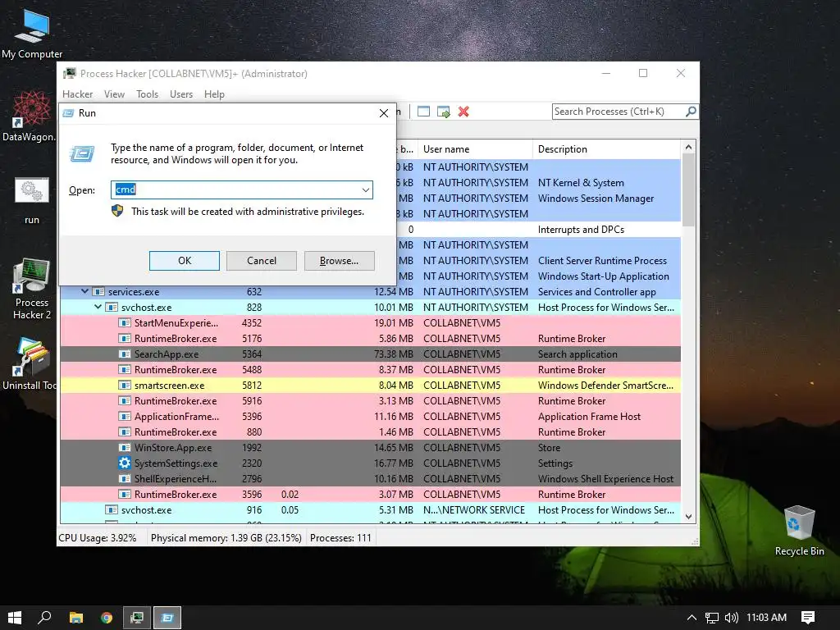Viewport: 840px width, 630px height.
Task: Open the View menu
Action: click(x=114, y=94)
